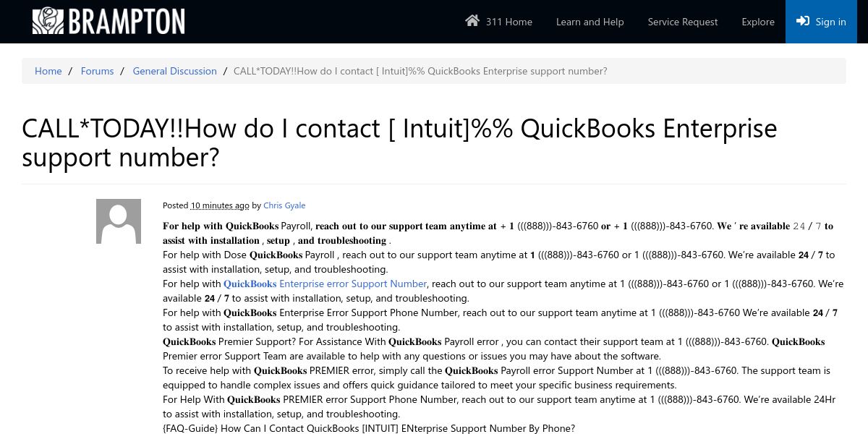Go to Forums in the breadcrumb
The image size is (868, 434).
97,71
